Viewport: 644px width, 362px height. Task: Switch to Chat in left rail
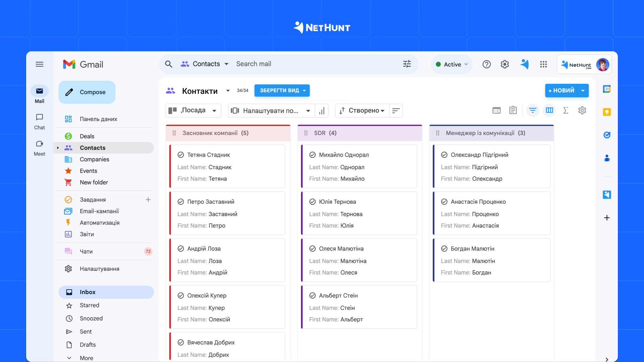[40, 121]
